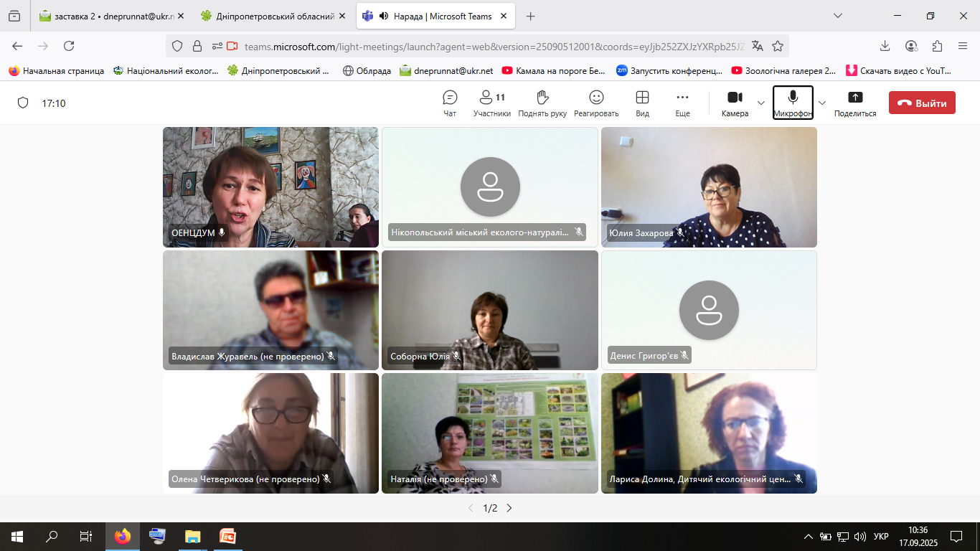This screenshot has width=980, height=551.
Task: Select the ОЕНЦДУМ video tile
Action: click(x=270, y=187)
